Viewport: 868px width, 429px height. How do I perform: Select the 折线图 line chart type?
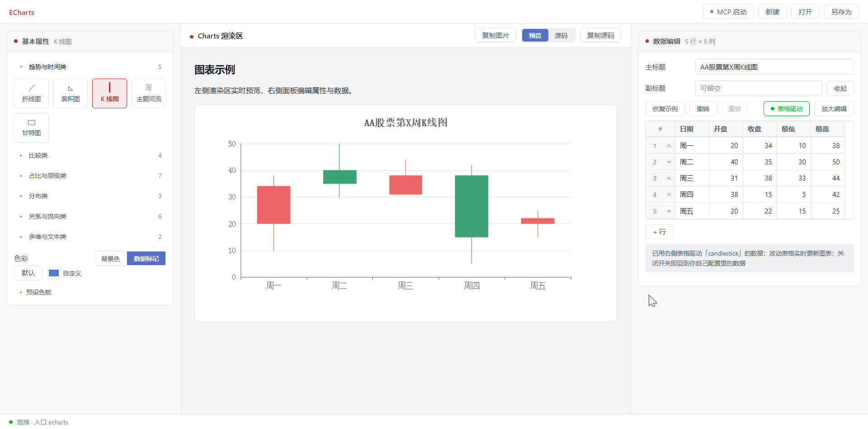(31, 93)
